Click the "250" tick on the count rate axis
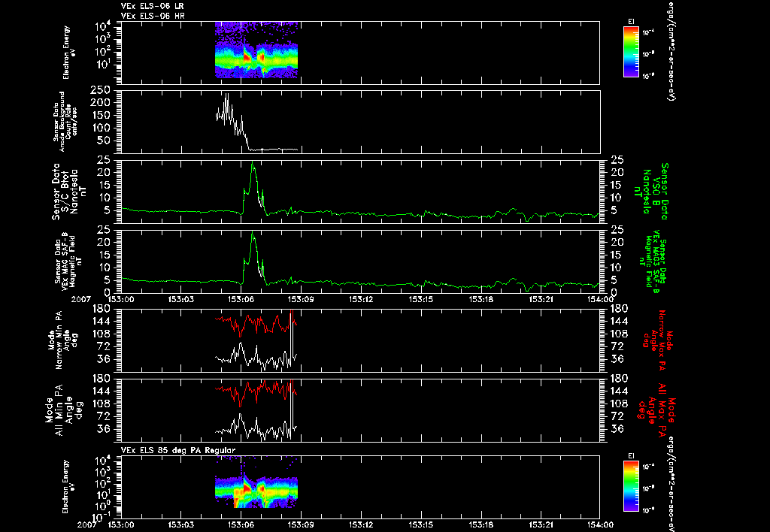 click(100, 90)
